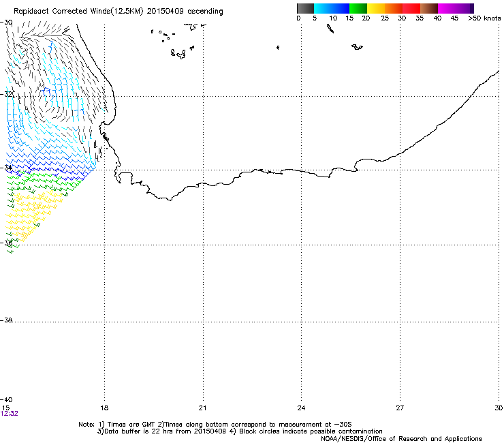Click the brown 35-40 knots legend swatch

click(x=429, y=8)
